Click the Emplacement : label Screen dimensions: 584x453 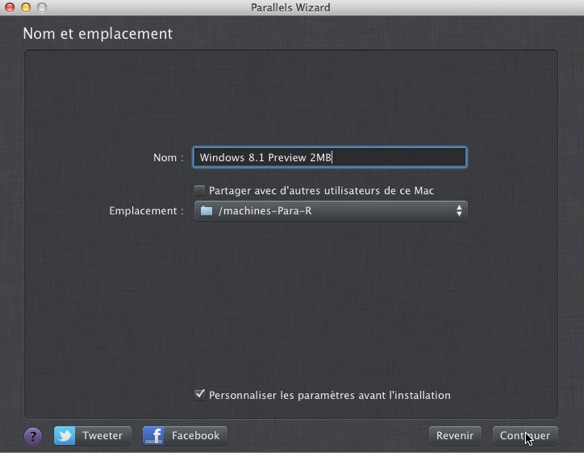tap(146, 211)
